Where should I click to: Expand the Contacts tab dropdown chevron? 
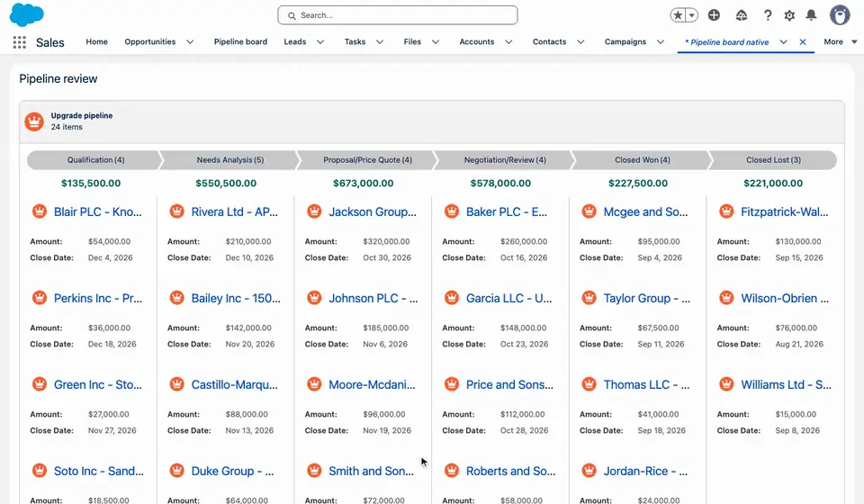(x=580, y=42)
